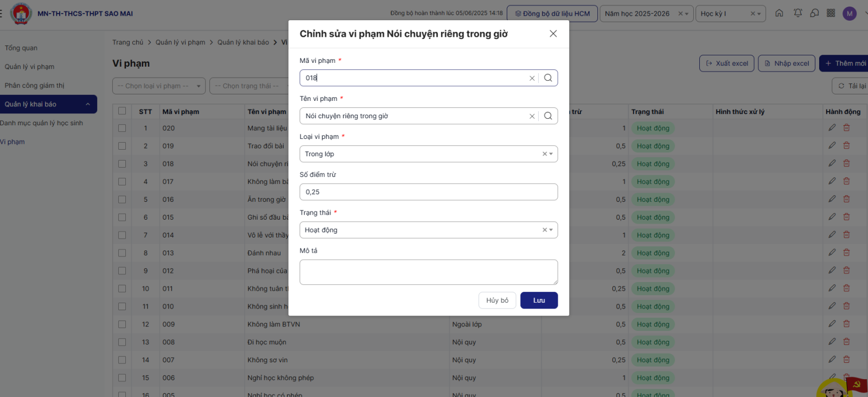This screenshot has width=868, height=397.
Task: Close the Chỉnh sửa vi phạm dialog
Action: (x=553, y=34)
